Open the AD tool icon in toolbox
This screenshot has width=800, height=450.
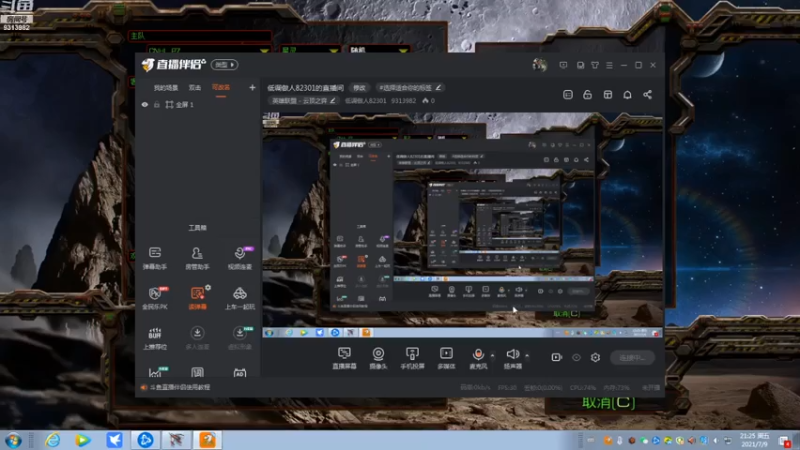click(x=239, y=372)
